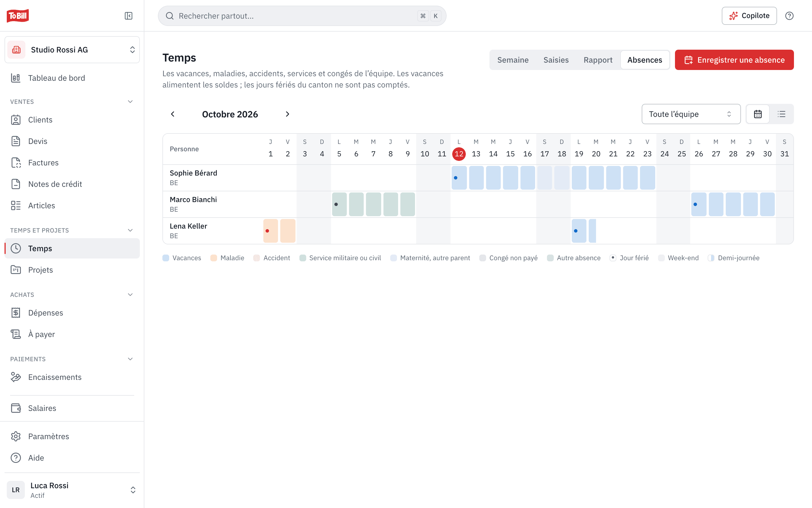
Task: Open Studio Rossi AG company switcher
Action: tap(72, 50)
